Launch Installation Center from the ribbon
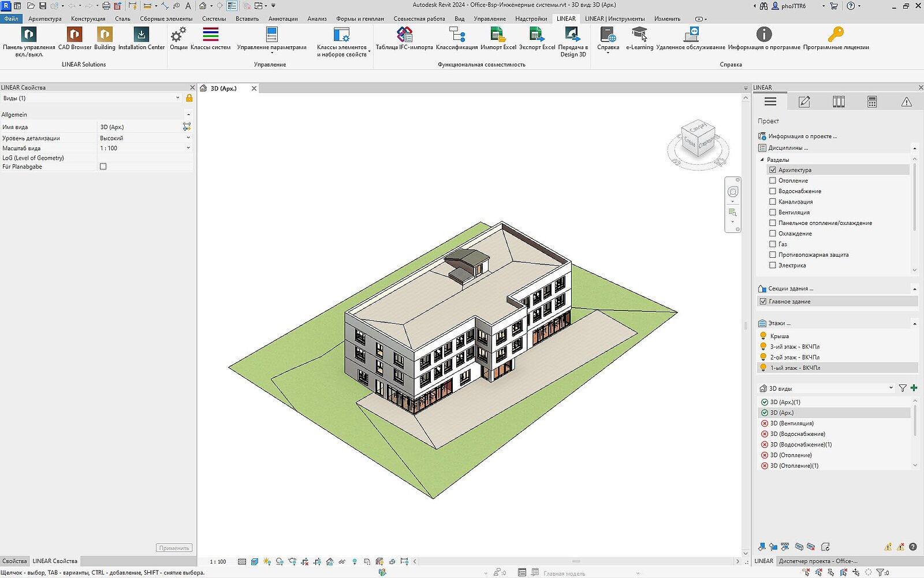Viewport: 924px width, 578px height. (141, 35)
